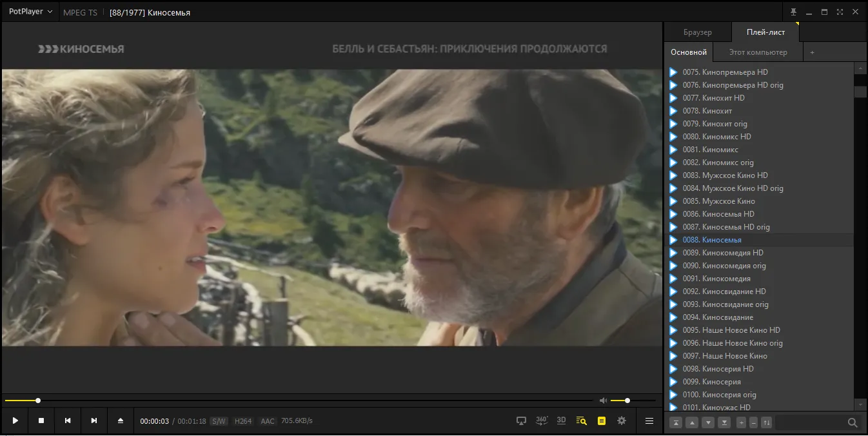Click the elapsed time 00:00:03
This screenshot has width=868, height=436.
click(155, 421)
